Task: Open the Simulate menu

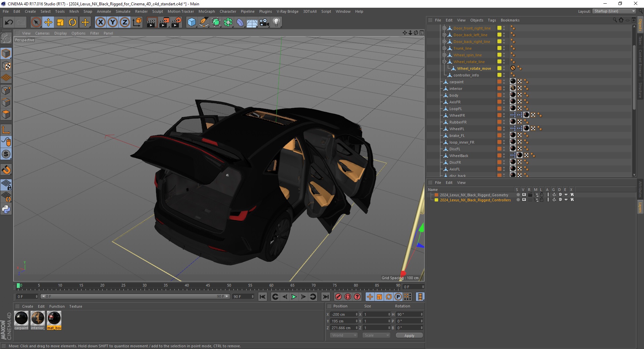Action: 123,11
